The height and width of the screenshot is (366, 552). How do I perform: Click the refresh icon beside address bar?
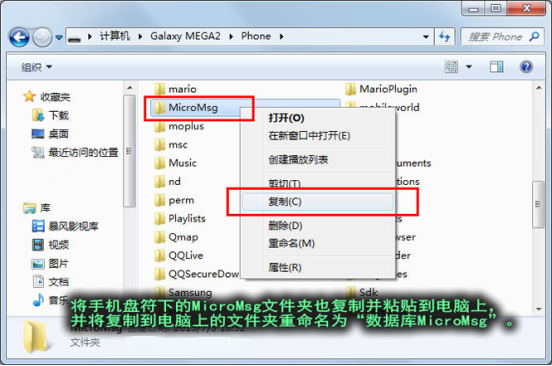pyautogui.click(x=445, y=37)
